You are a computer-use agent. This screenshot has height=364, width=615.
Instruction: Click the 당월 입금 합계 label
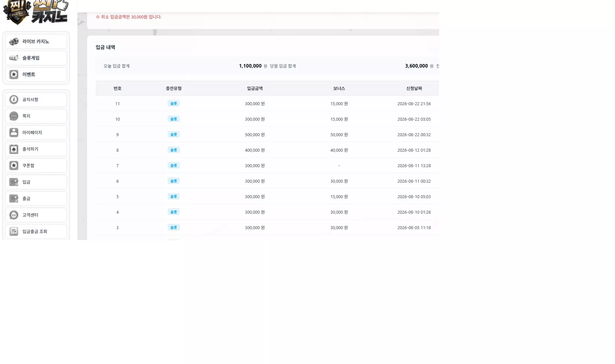283,66
